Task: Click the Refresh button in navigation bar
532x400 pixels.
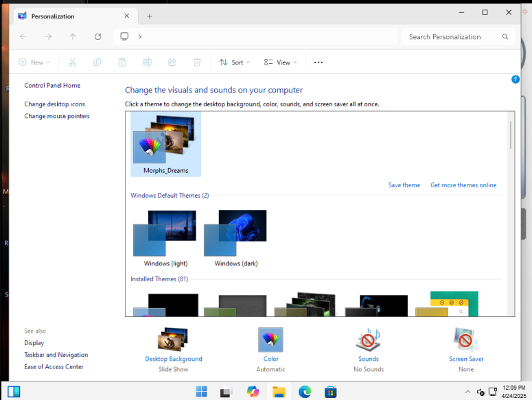Action: tap(98, 36)
